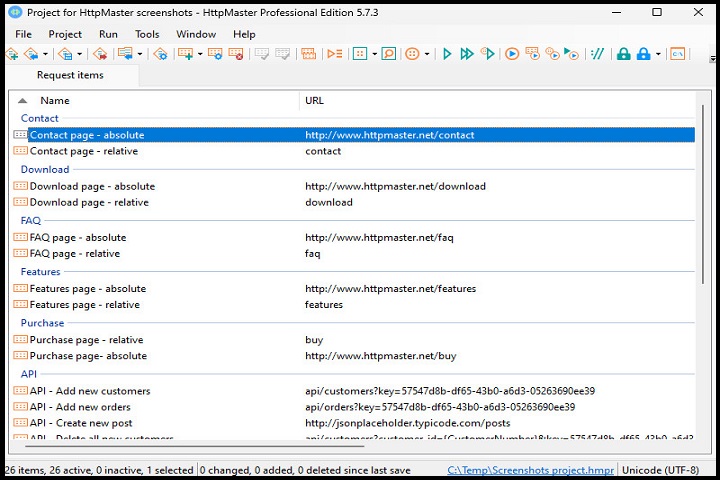Switch to the Request items tab
720x480 pixels.
tap(70, 75)
